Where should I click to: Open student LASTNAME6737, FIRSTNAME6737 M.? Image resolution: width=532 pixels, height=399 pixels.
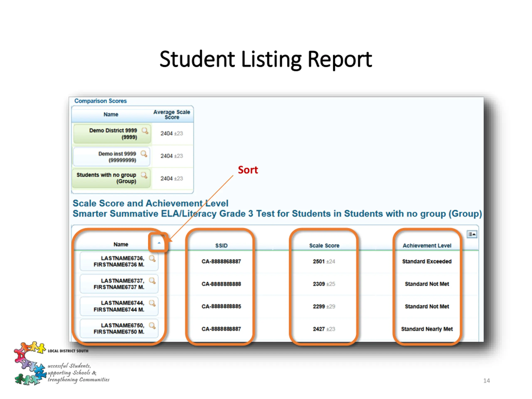(x=119, y=284)
